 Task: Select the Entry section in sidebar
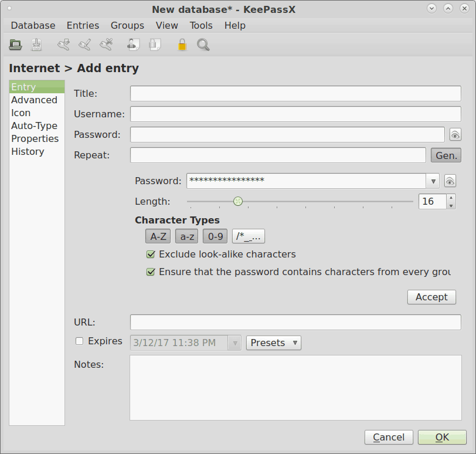[37, 87]
